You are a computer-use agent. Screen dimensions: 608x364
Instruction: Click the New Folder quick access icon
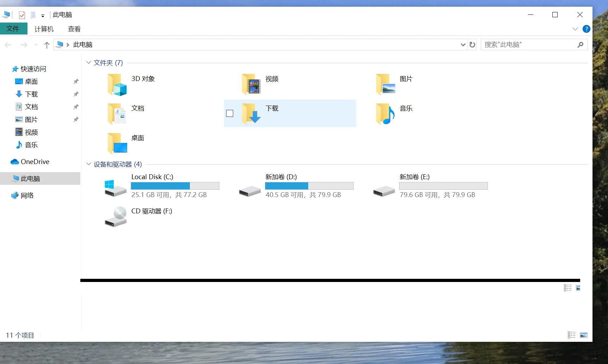[33, 15]
